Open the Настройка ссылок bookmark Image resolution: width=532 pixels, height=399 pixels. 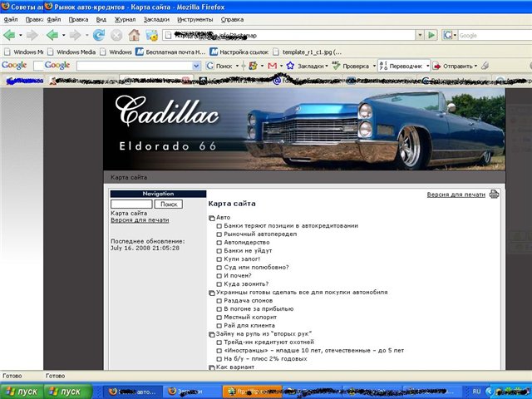click(239, 52)
